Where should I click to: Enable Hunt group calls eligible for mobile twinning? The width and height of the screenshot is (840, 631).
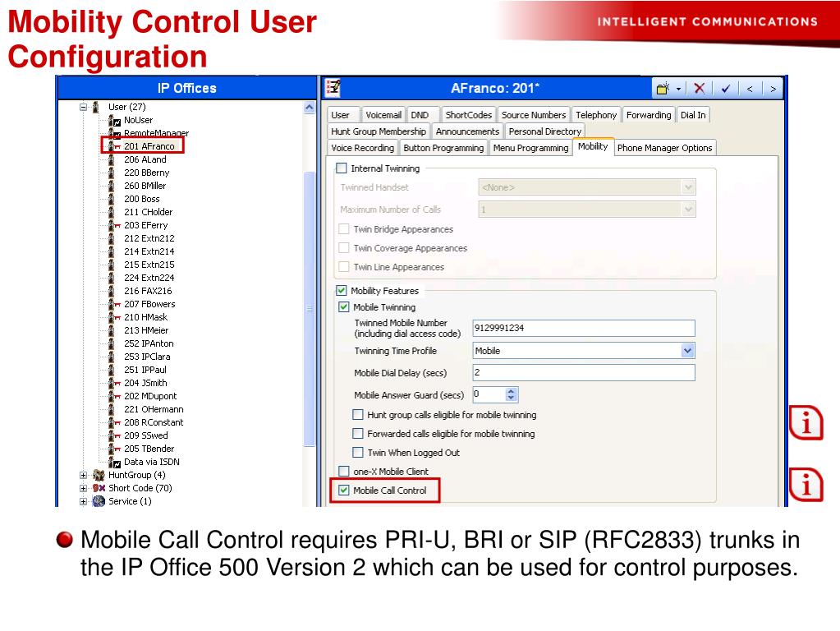[358, 414]
